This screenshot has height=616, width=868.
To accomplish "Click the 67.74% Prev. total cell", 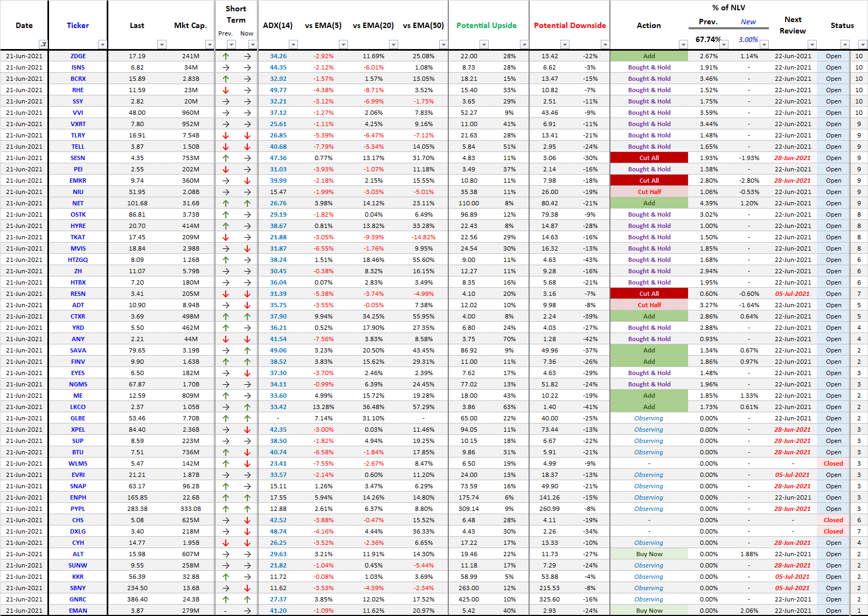I will (708, 39).
